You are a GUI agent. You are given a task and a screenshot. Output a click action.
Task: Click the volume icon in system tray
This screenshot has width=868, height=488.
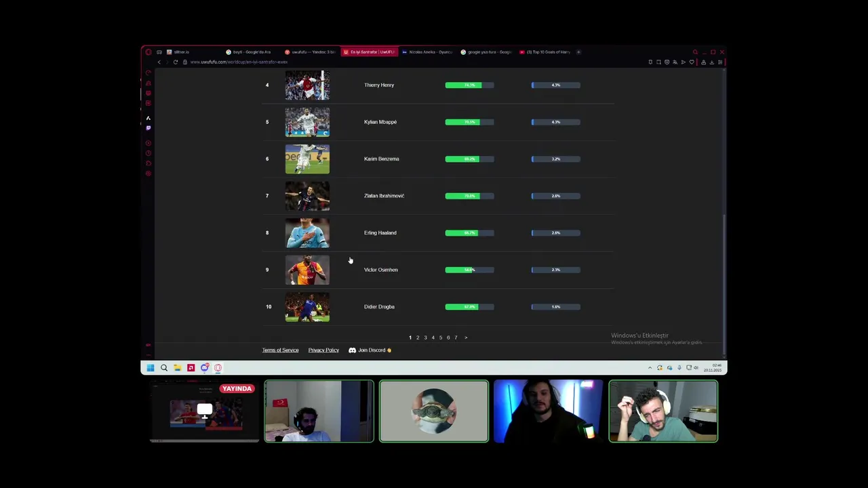point(696,367)
